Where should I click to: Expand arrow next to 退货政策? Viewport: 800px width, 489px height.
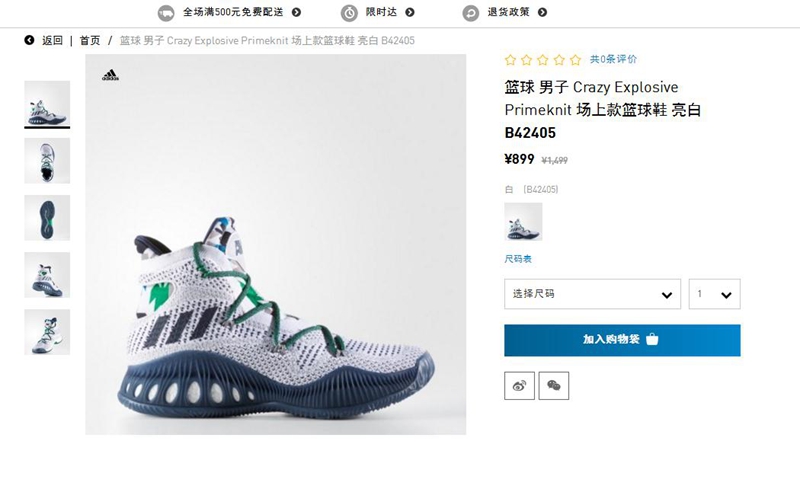[x=542, y=12]
